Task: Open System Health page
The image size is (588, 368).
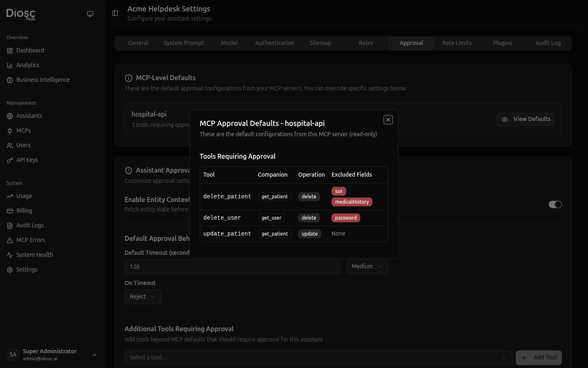Action: (x=35, y=255)
